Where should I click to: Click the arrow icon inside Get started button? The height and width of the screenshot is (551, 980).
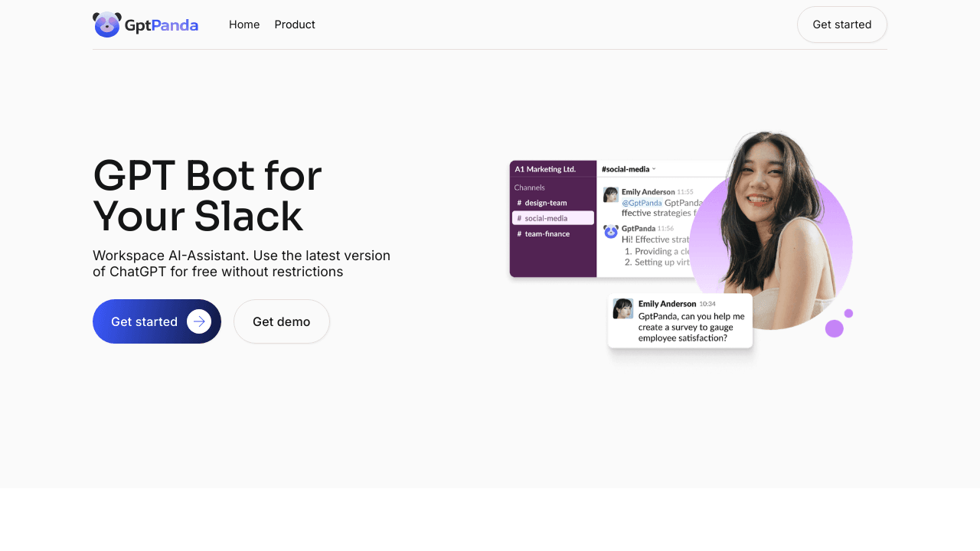199,321
